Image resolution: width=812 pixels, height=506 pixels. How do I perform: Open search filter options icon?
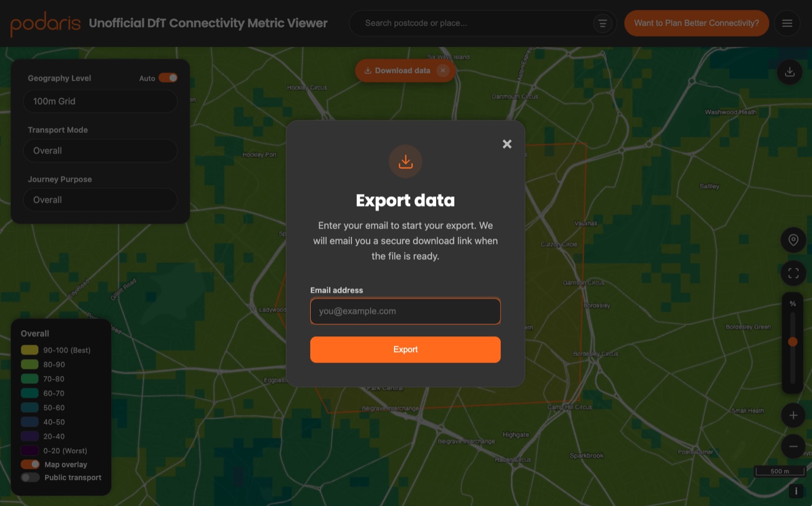click(603, 23)
